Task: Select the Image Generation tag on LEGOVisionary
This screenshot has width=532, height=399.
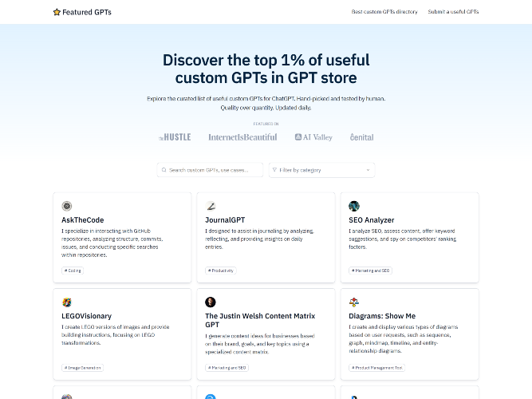Action: [82, 368]
